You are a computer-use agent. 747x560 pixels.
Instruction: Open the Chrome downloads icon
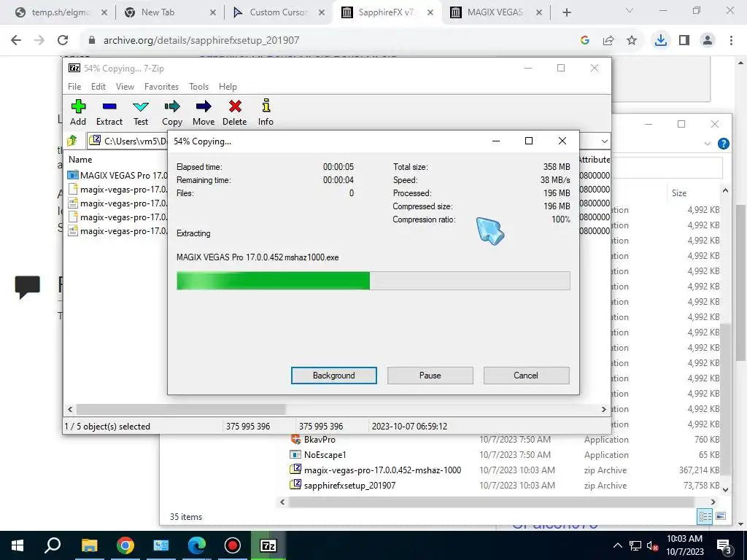pyautogui.click(x=661, y=41)
